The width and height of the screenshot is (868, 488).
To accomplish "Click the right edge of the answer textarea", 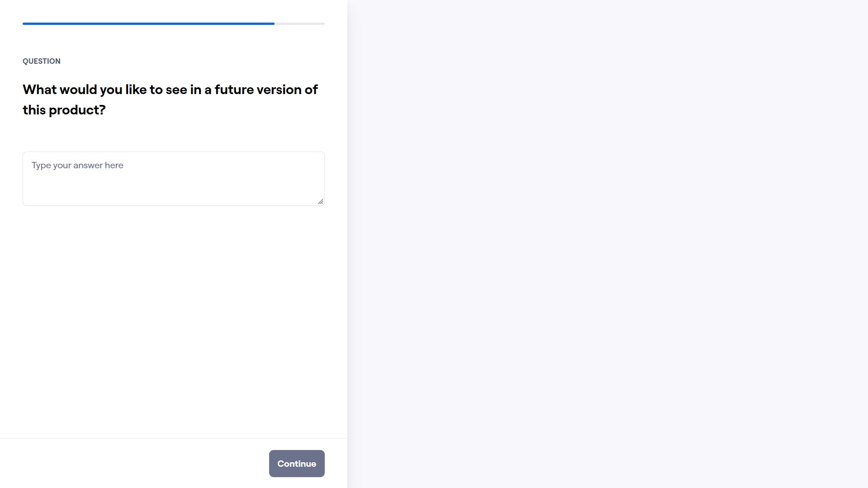I will point(324,179).
